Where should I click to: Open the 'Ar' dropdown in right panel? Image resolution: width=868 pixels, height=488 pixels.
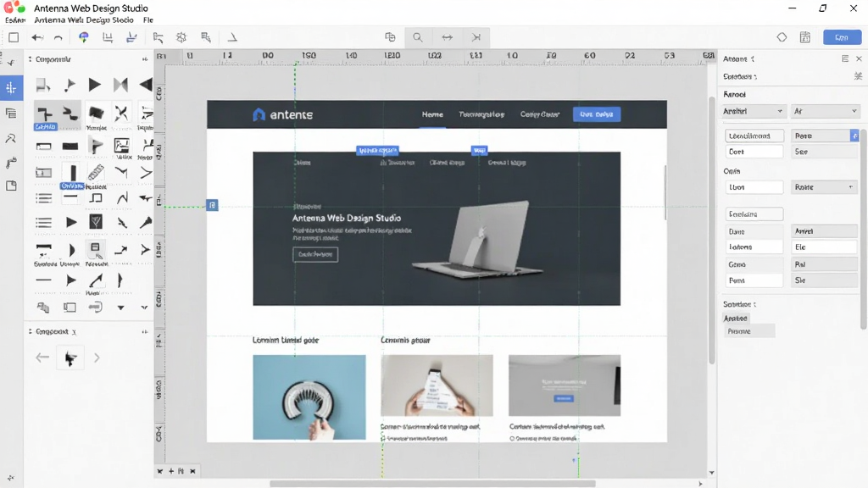pyautogui.click(x=826, y=111)
